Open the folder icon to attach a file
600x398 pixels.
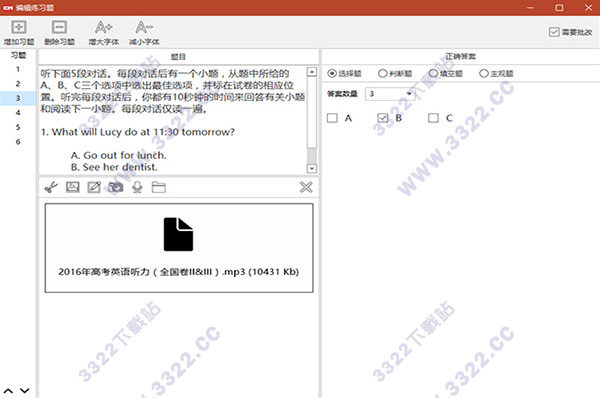[x=158, y=187]
